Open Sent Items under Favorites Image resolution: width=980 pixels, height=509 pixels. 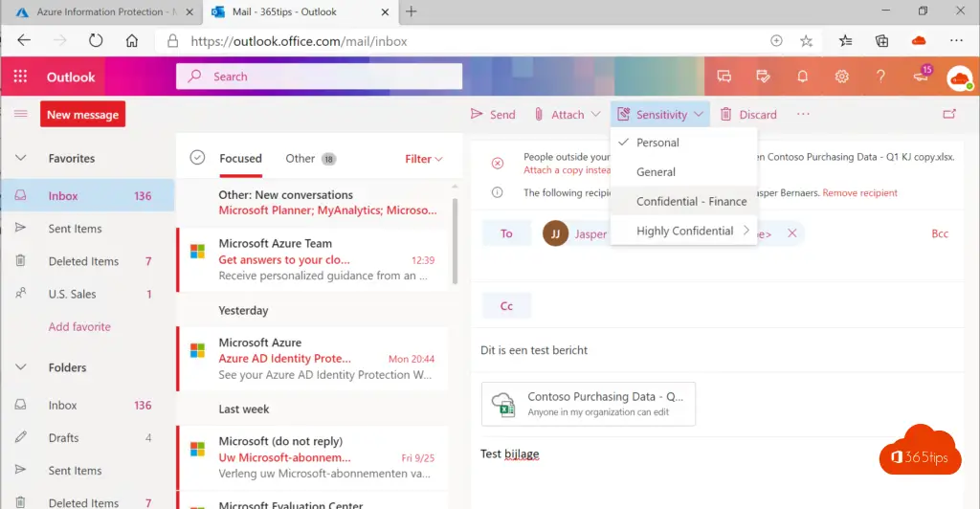[x=87, y=229]
